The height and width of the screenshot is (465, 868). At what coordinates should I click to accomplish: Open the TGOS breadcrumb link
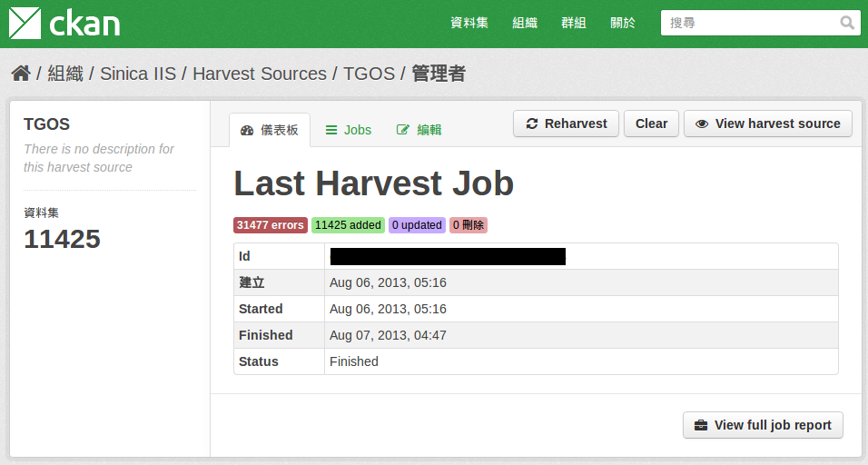point(369,74)
